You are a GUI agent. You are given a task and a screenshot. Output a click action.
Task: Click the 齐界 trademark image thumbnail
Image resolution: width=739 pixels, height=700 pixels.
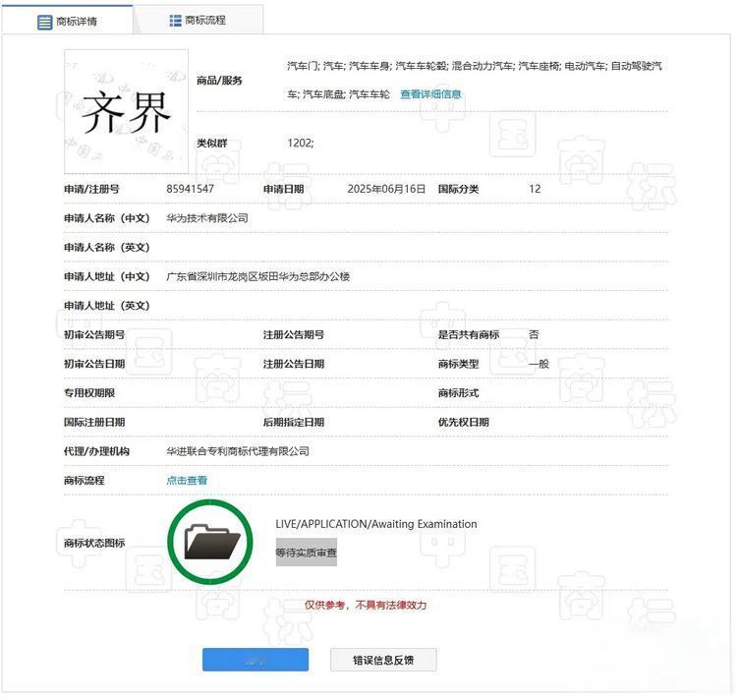pyautogui.click(x=127, y=112)
